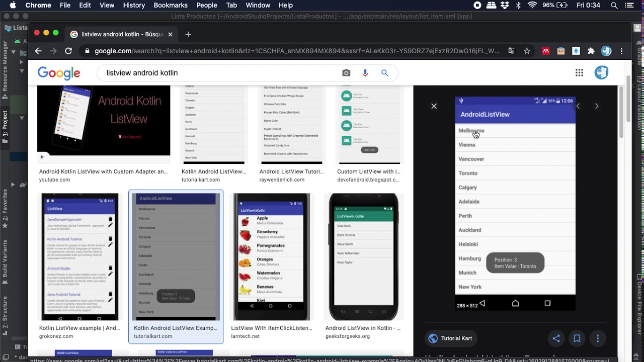
Task: Search by image using camera icon
Action: (x=346, y=73)
